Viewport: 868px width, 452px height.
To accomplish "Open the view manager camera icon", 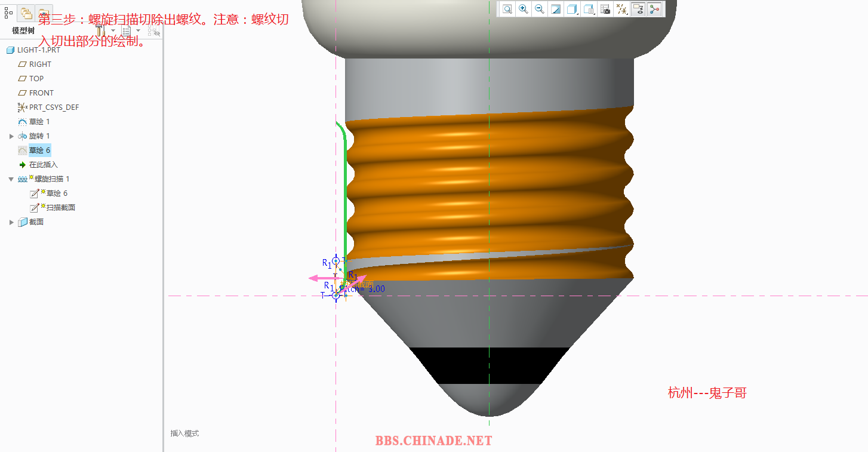I will [605, 9].
